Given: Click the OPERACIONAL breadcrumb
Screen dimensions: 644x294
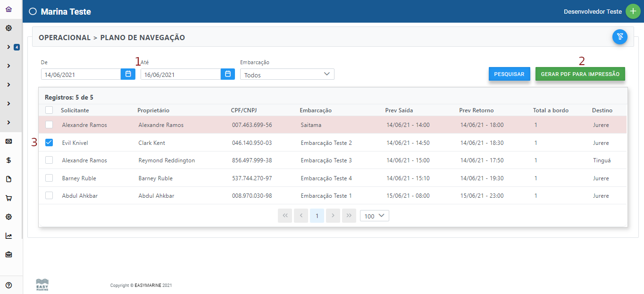Looking at the screenshot, I should (x=64, y=38).
